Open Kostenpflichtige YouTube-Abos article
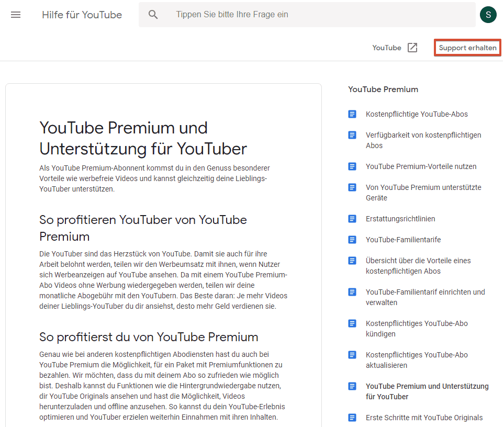The width and height of the screenshot is (504, 427). (x=417, y=114)
